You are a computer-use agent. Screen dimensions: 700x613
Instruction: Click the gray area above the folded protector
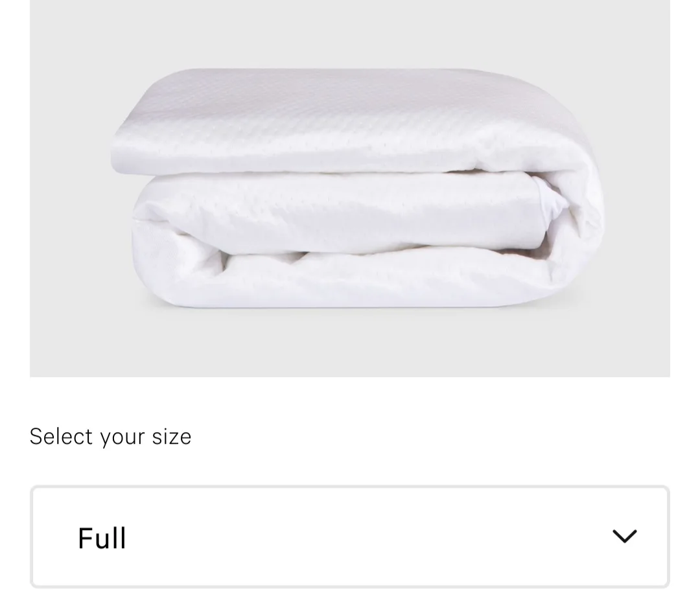[x=349, y=34]
